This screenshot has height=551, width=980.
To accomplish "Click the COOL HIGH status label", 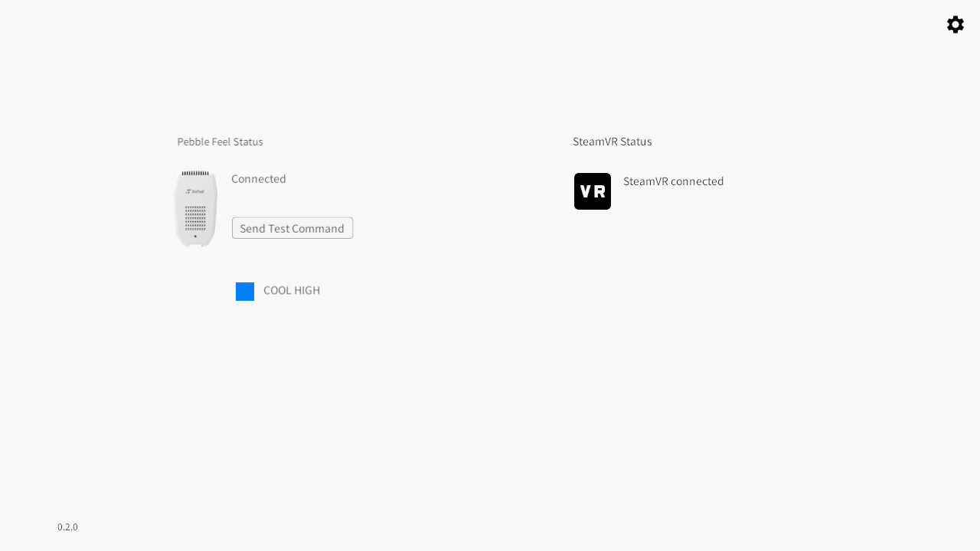I will [x=292, y=291].
